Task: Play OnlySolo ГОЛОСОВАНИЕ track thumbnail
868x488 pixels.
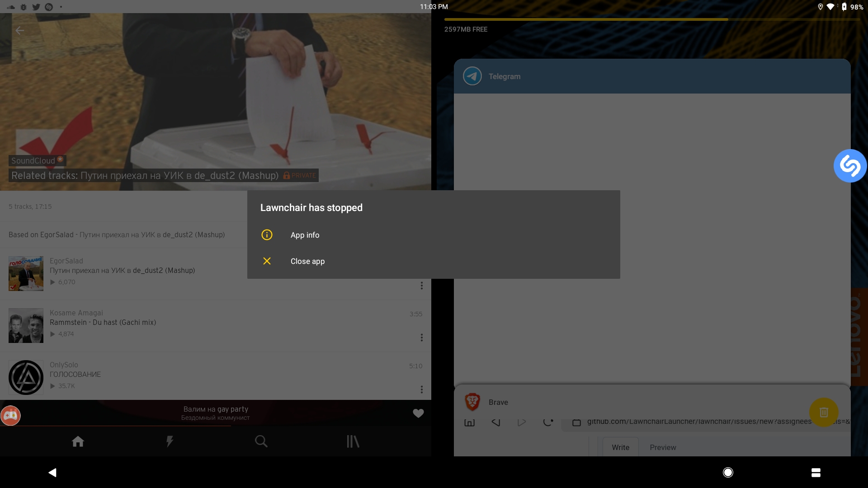Action: point(26,377)
